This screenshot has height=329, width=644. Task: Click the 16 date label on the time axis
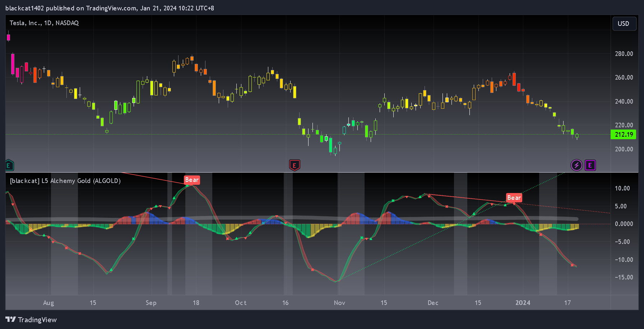click(x=285, y=303)
